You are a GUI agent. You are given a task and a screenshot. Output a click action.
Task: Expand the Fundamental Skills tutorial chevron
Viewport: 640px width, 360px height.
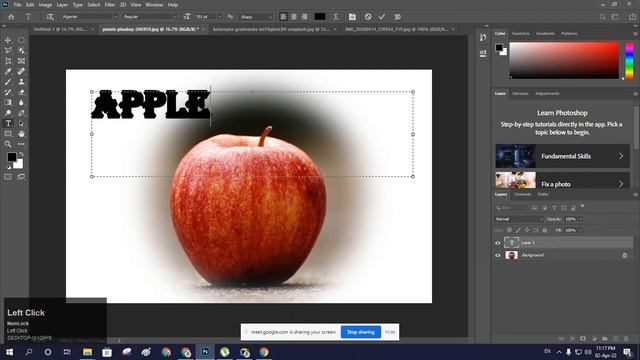620,156
